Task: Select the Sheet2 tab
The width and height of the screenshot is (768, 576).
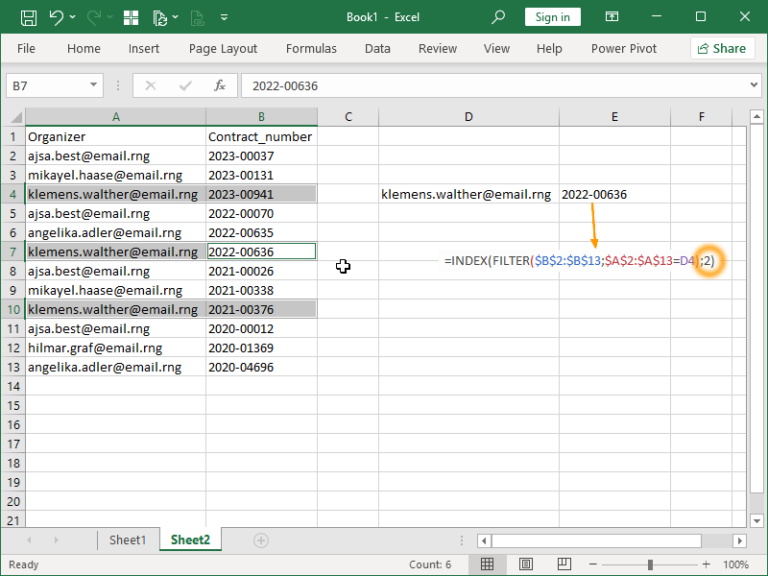Action: pos(190,540)
